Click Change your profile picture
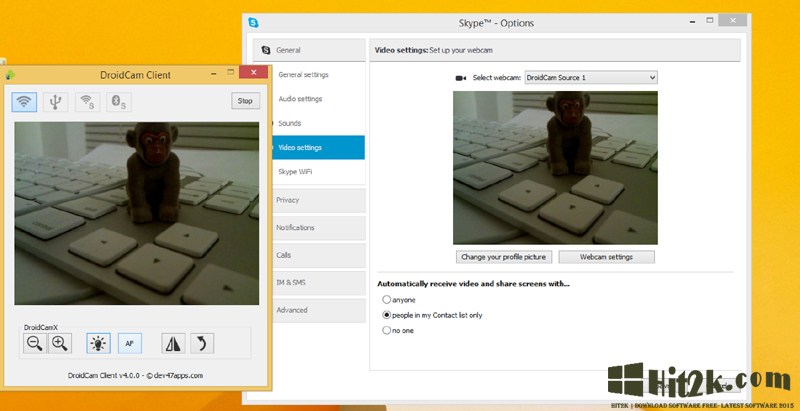This screenshot has height=411, width=800. click(504, 257)
